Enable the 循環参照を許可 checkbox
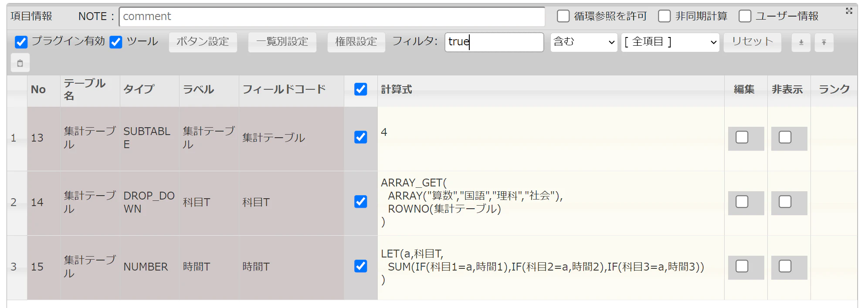This screenshot has width=868, height=308. coord(563,16)
